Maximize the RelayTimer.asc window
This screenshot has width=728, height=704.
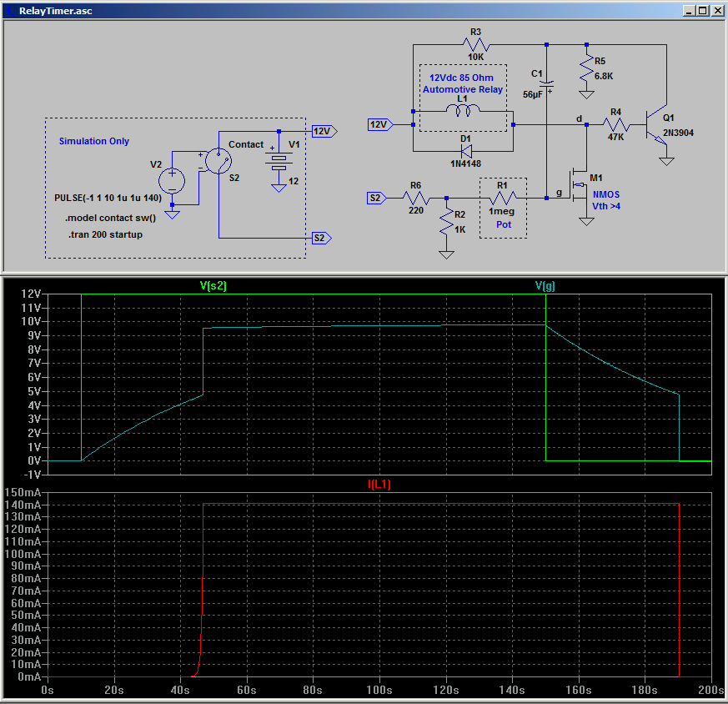click(703, 11)
